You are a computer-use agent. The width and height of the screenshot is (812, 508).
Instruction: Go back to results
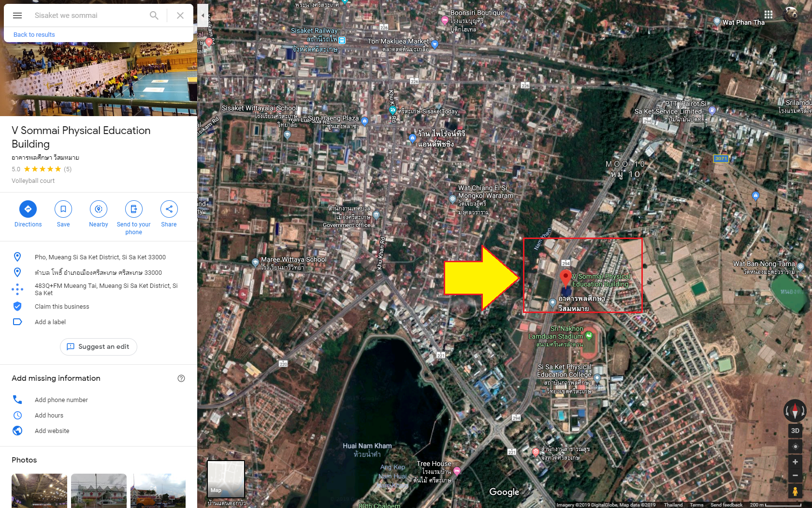coord(34,35)
